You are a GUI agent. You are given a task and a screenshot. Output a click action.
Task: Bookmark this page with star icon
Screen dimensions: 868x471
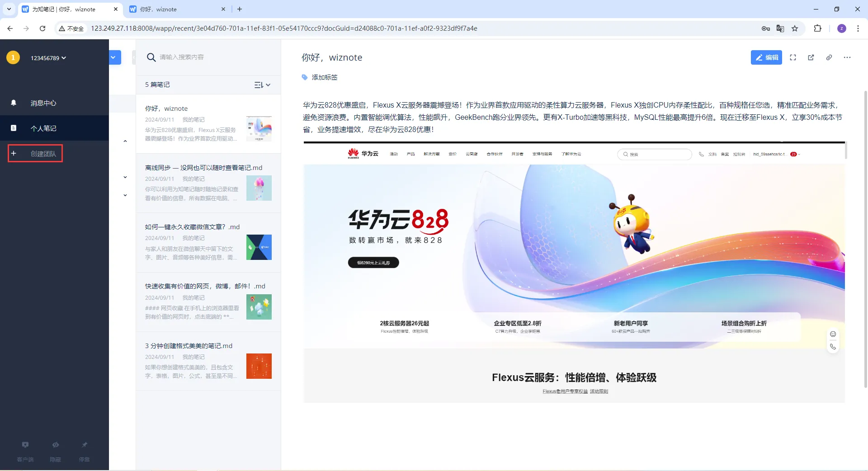[795, 28]
